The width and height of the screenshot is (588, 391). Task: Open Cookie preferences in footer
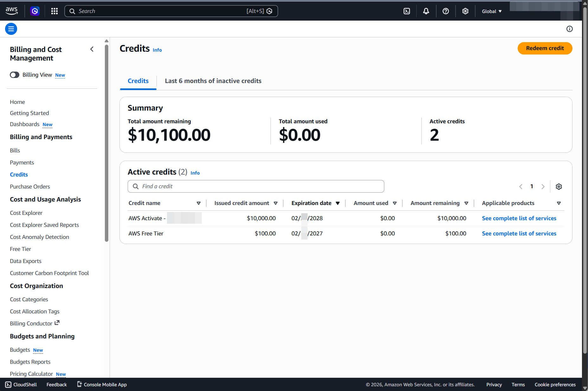pyautogui.click(x=555, y=385)
